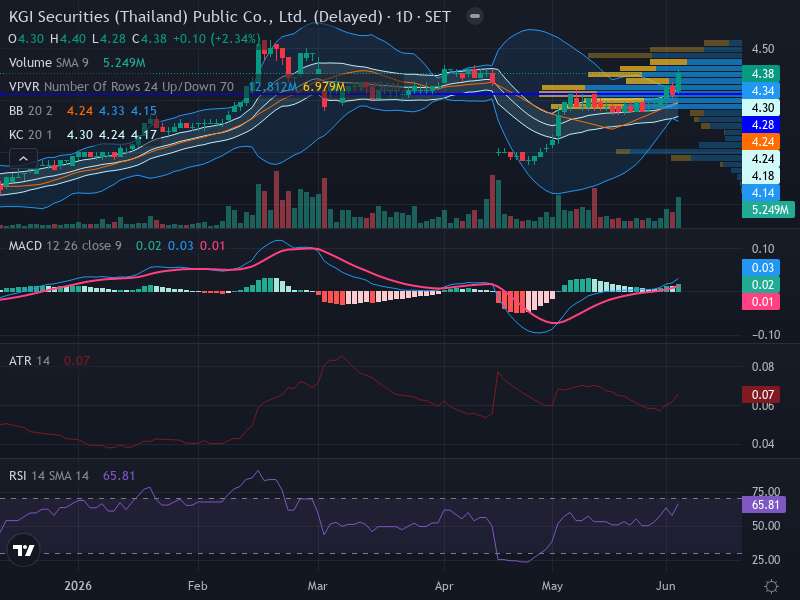This screenshot has height=600, width=800.
Task: Click the red 0.07 ATR scale label
Action: (x=761, y=394)
